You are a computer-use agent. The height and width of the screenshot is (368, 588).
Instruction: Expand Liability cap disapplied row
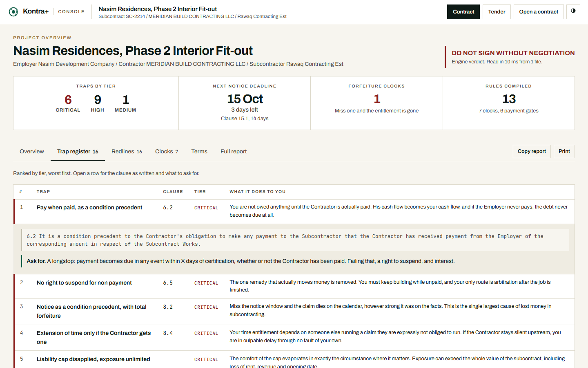pyautogui.click(x=294, y=360)
